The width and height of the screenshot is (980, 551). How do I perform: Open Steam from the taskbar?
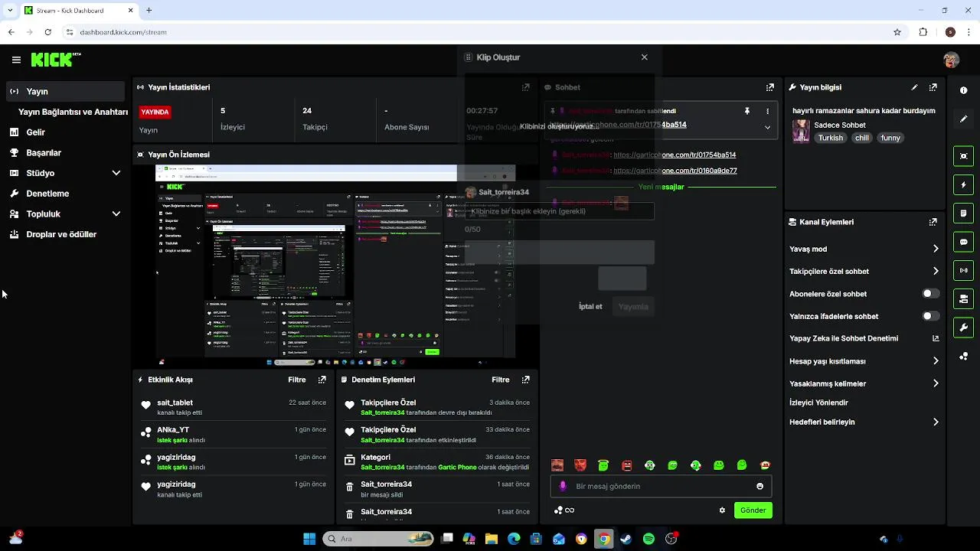(x=626, y=539)
